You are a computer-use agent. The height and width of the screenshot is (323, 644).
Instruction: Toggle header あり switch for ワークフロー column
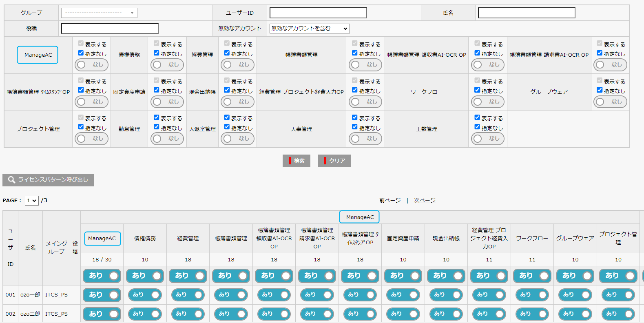(532, 276)
